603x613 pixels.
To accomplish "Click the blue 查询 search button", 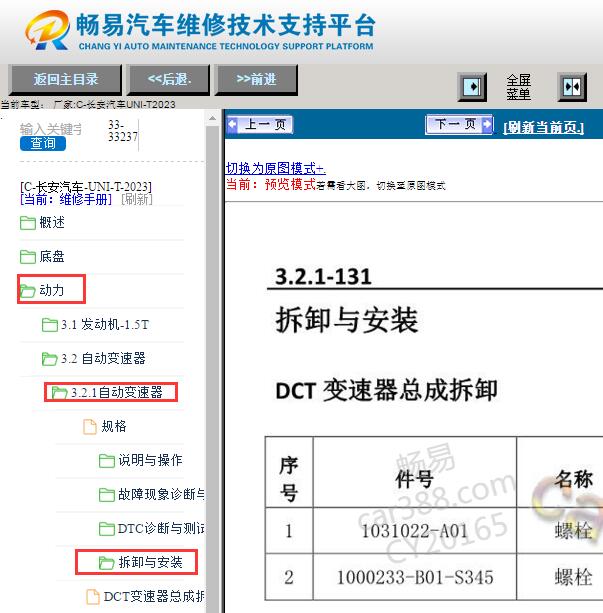I will pyautogui.click(x=43, y=143).
